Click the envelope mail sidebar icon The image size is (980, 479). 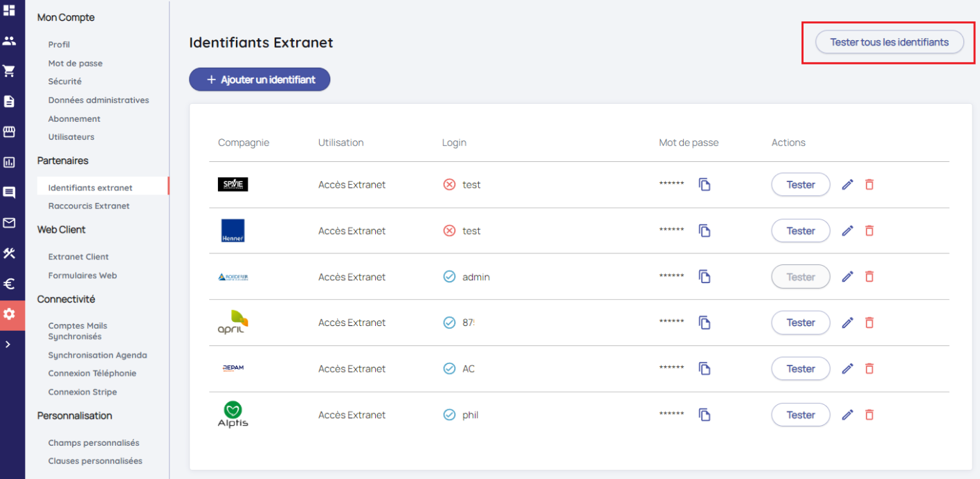[9, 223]
